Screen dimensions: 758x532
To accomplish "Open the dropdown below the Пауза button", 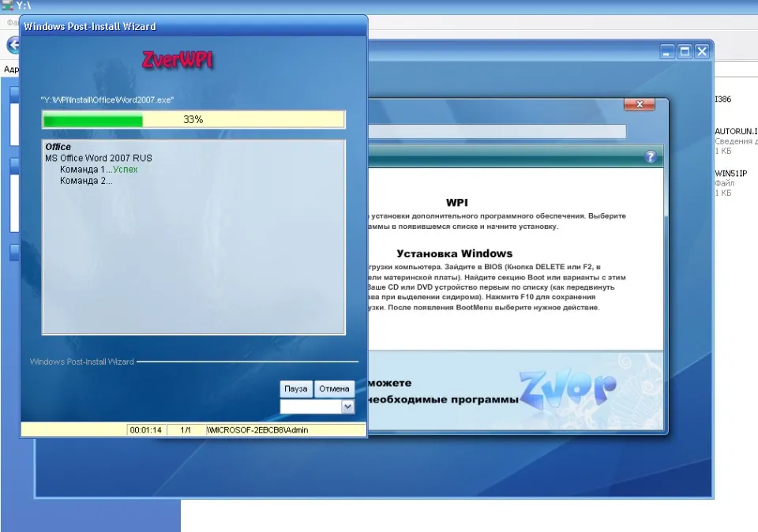I will (x=347, y=406).
